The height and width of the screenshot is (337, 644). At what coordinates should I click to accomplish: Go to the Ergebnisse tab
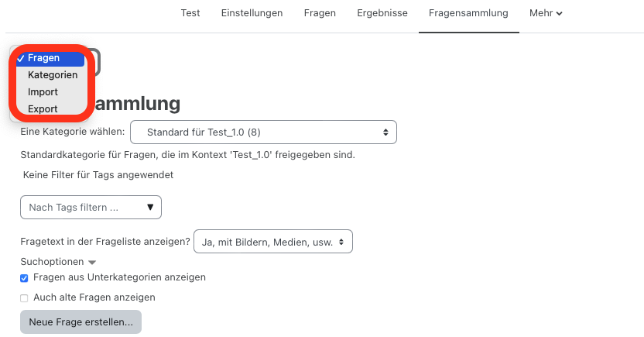pyautogui.click(x=382, y=13)
